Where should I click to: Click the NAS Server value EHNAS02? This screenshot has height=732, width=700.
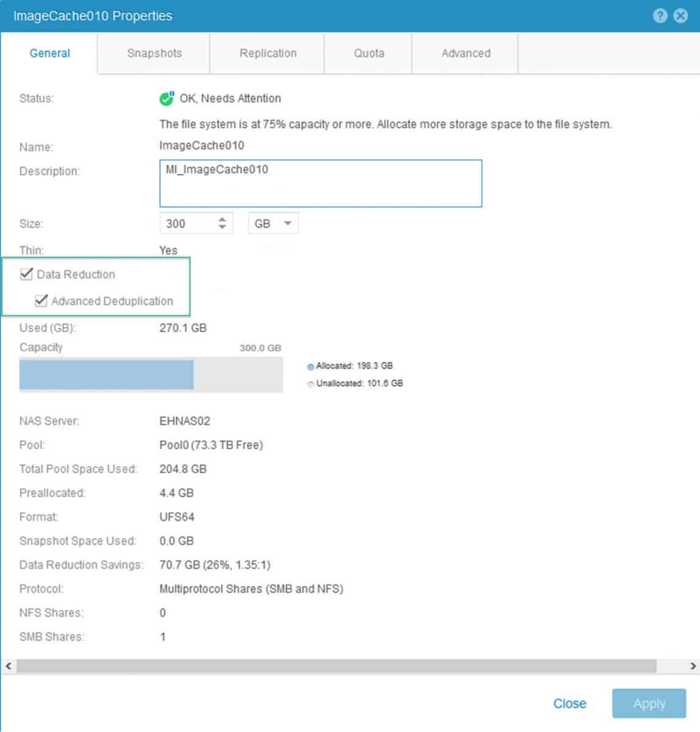(x=185, y=421)
